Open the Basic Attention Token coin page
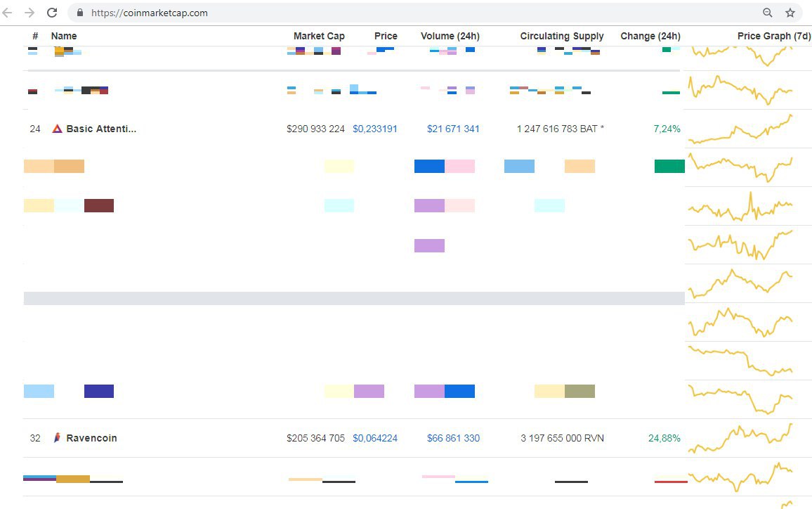The width and height of the screenshot is (812, 509). (x=101, y=129)
